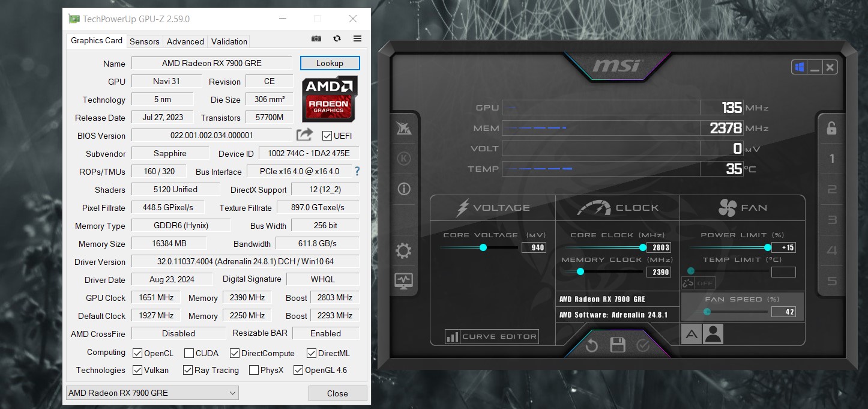Toggle the Vulkan checkbox
This screenshot has width=868, height=409.
[x=137, y=370]
